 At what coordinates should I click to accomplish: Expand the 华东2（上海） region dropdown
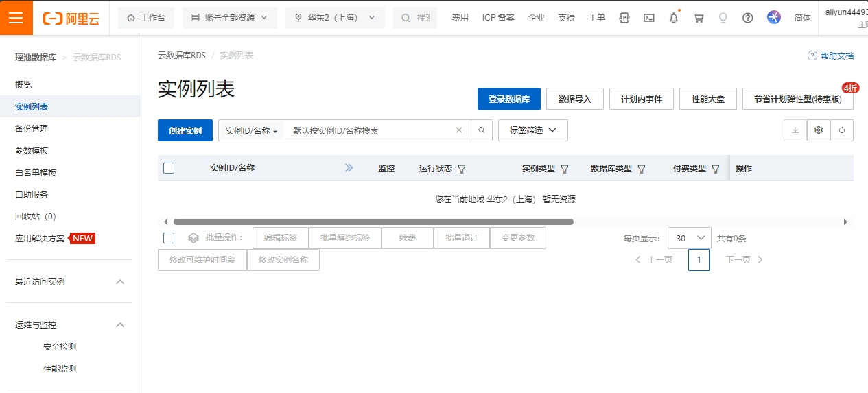335,18
